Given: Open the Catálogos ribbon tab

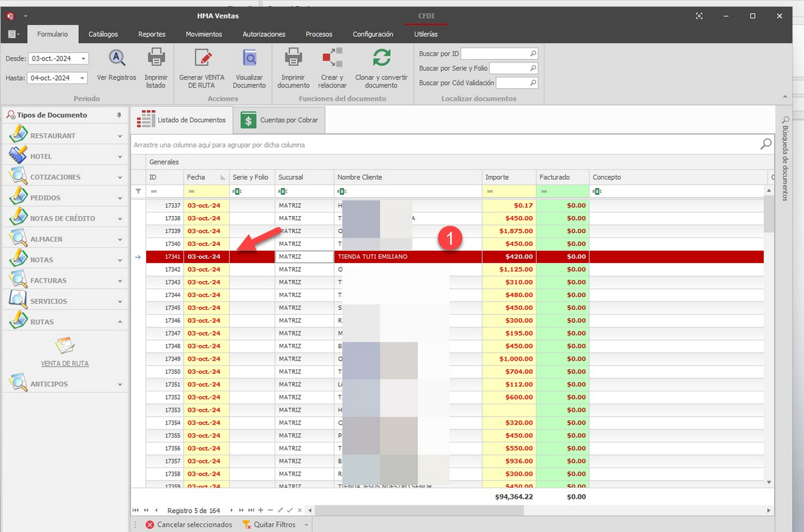Looking at the screenshot, I should [103, 35].
